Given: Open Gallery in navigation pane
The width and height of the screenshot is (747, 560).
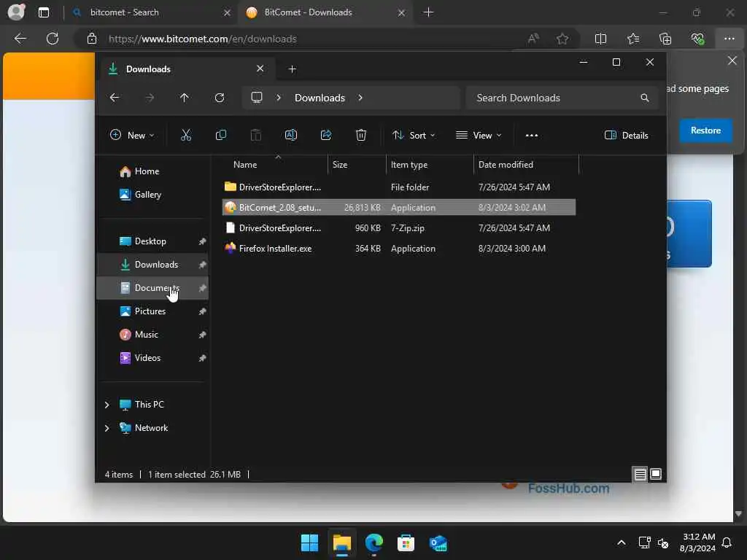Looking at the screenshot, I should pyautogui.click(x=152, y=195).
